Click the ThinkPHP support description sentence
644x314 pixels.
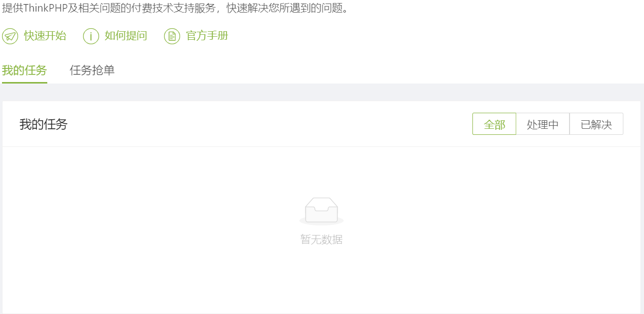click(176, 8)
